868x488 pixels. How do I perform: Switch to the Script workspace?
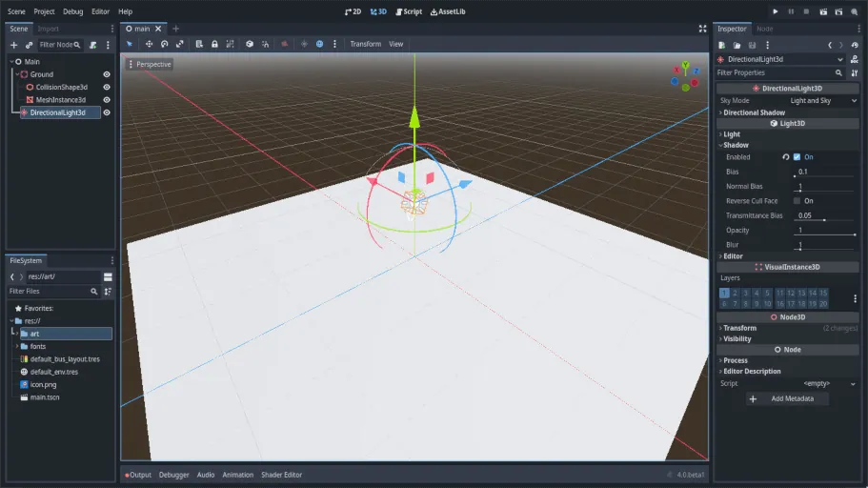pyautogui.click(x=408, y=11)
